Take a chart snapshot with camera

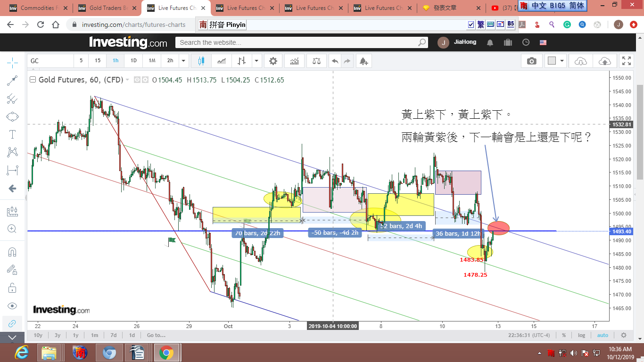click(532, 61)
